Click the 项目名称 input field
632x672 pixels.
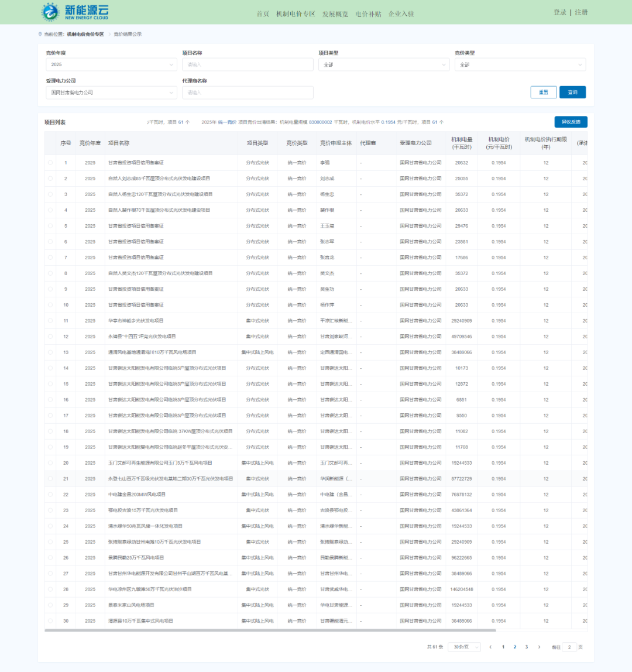point(248,64)
